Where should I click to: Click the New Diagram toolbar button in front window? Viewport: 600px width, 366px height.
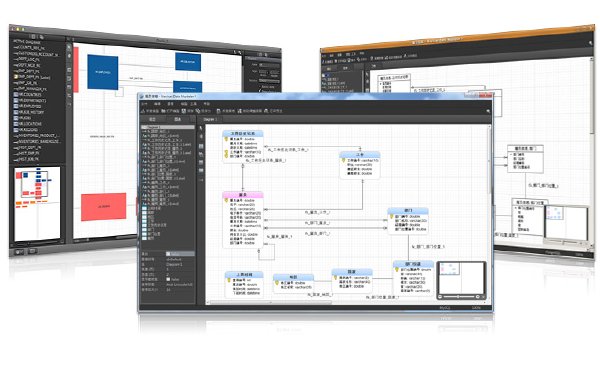pos(226,111)
